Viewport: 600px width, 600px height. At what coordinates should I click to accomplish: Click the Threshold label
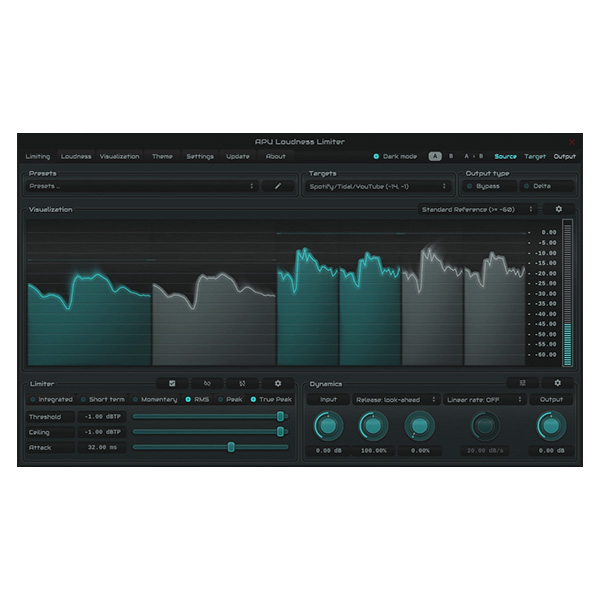point(50,417)
